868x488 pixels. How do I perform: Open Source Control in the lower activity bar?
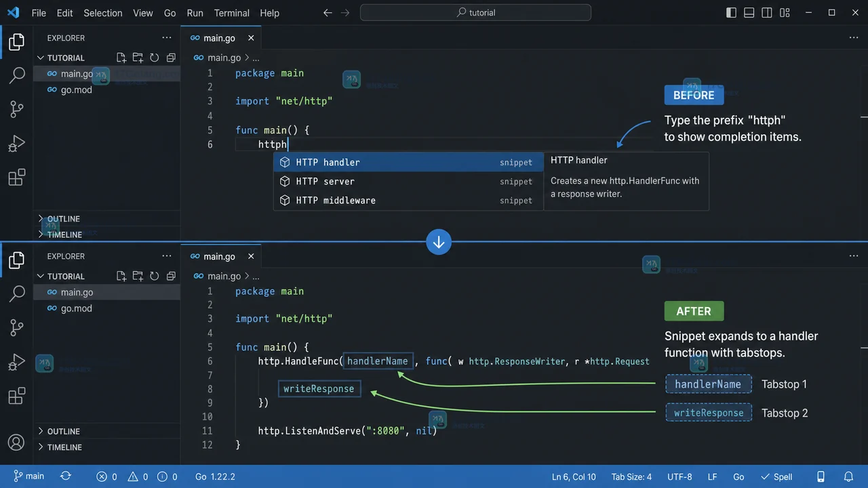(x=16, y=327)
